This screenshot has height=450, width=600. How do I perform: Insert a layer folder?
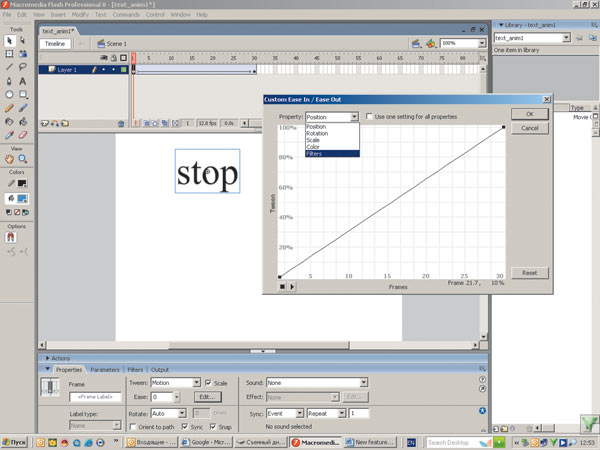(x=65, y=124)
